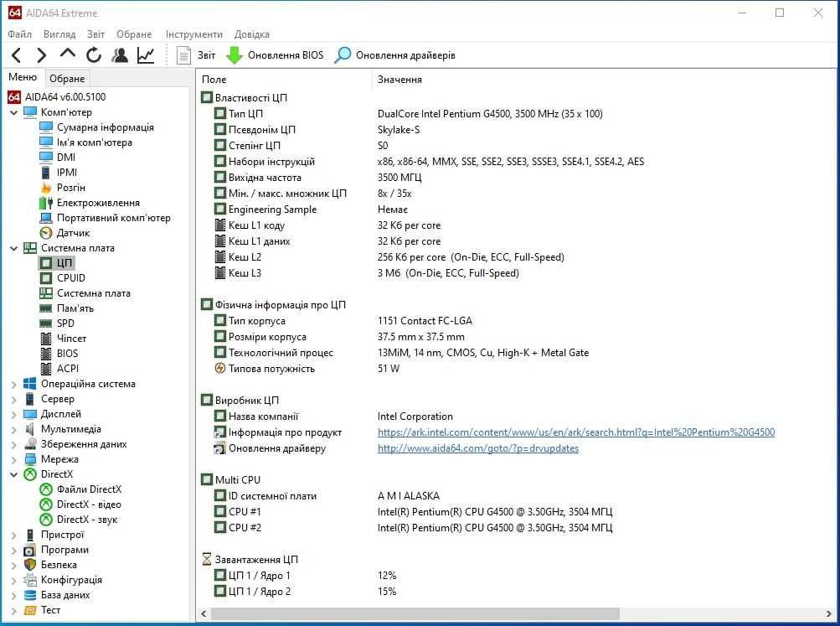840x626 pixels.
Task: Open the aida64.com drvupdates link
Action: 478,448
